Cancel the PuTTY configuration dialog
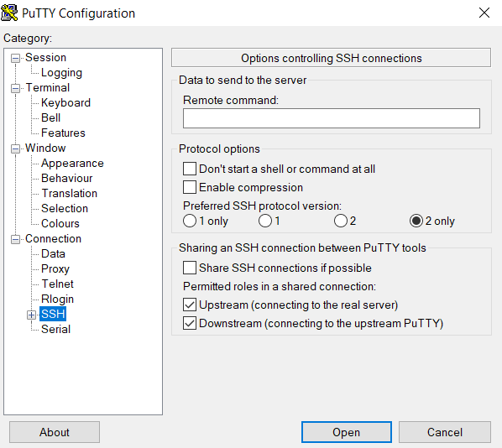This screenshot has width=502, height=448. coord(445,432)
